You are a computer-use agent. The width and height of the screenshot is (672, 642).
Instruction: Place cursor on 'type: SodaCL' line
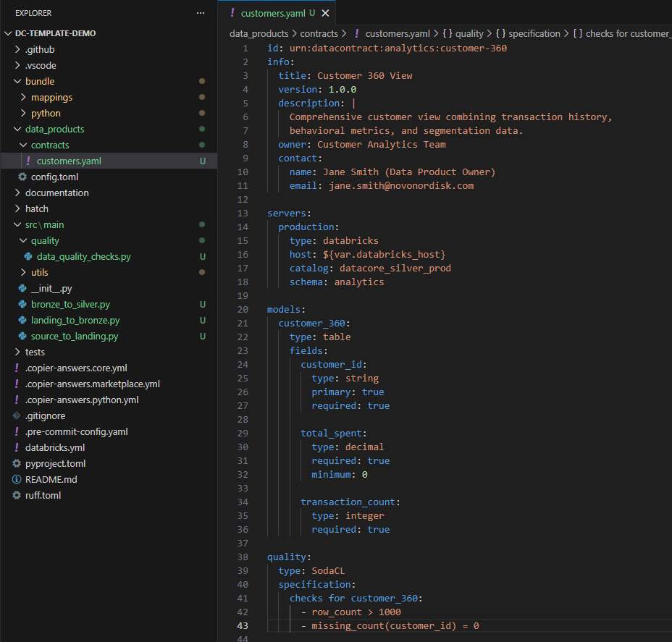(311, 570)
